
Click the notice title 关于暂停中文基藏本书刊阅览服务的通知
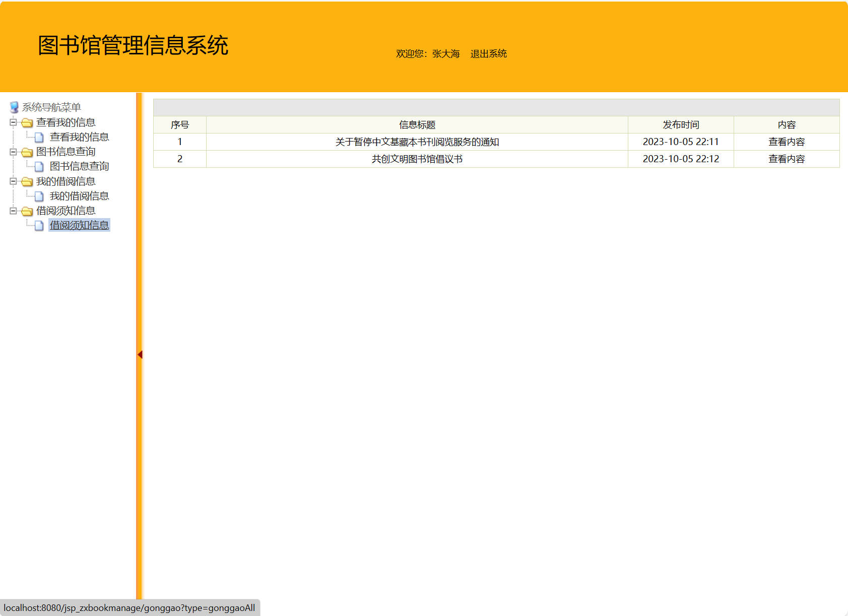(x=417, y=142)
